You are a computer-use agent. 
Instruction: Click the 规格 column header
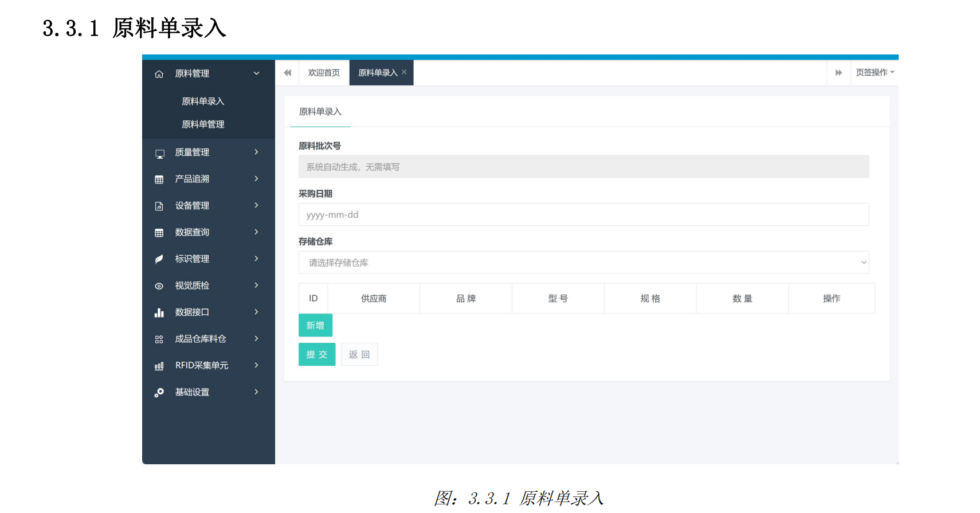tap(650, 298)
